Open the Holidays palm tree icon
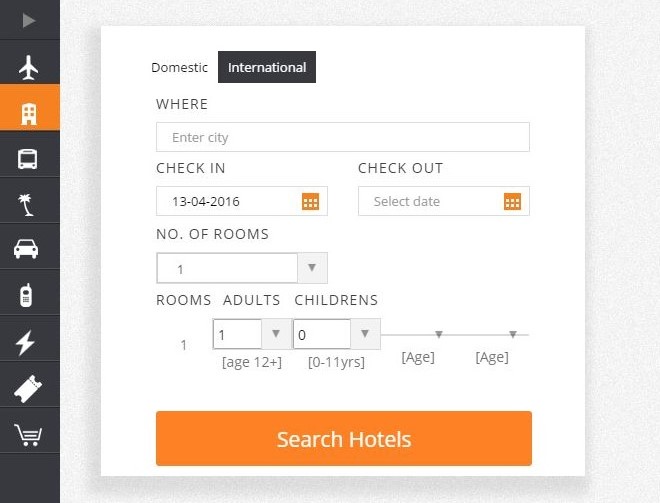 coord(26,205)
